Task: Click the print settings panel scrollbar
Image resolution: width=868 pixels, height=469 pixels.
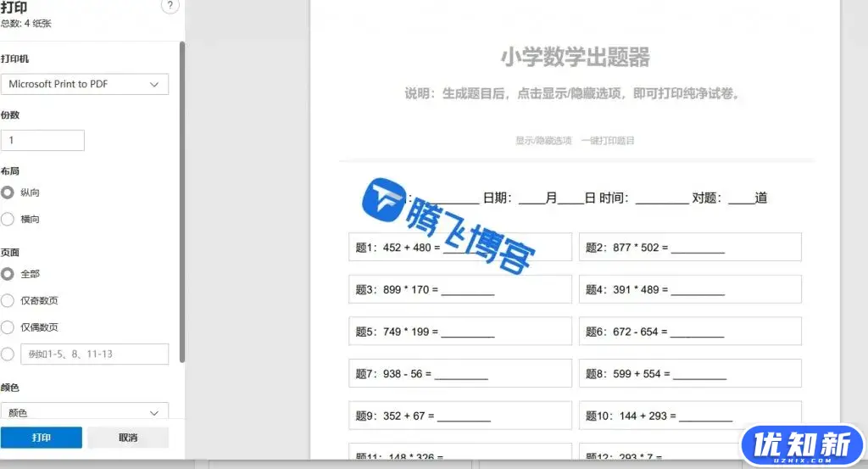Action: [182, 202]
